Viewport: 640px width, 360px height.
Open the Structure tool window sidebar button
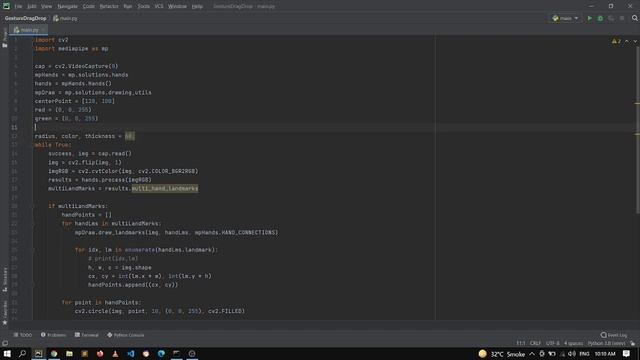point(4,279)
